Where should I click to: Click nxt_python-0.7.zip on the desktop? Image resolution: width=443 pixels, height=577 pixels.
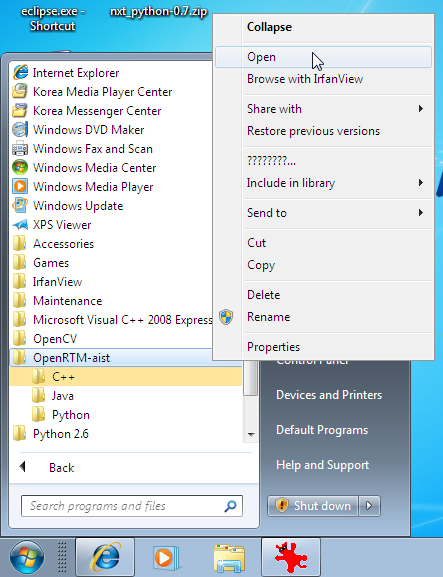(159, 11)
